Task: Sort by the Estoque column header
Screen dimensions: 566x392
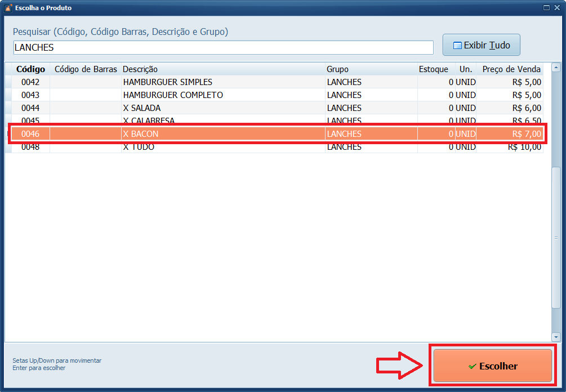Action: pos(434,69)
